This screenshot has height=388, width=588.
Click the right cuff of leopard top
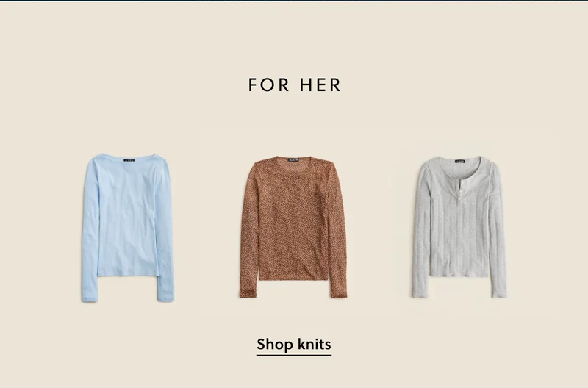tap(339, 292)
